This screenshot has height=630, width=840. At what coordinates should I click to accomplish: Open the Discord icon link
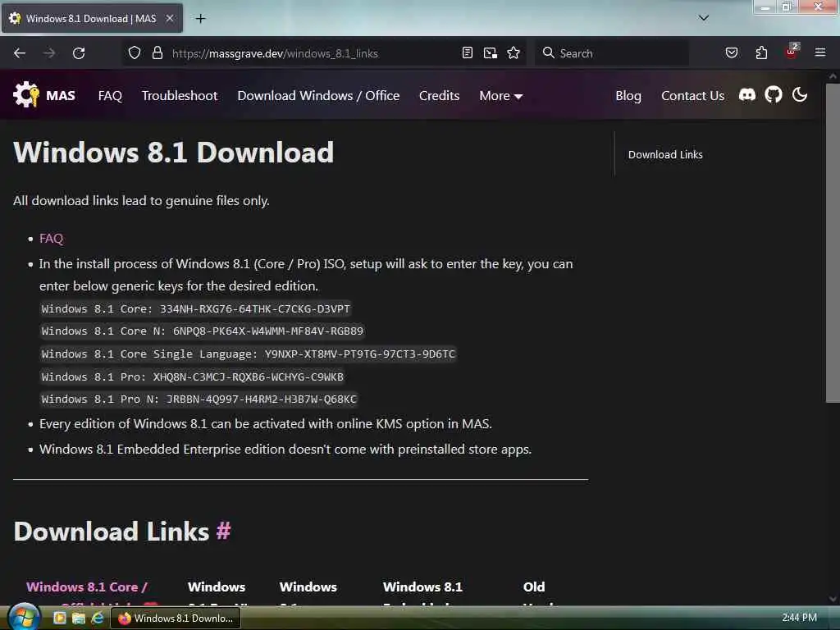[747, 95]
